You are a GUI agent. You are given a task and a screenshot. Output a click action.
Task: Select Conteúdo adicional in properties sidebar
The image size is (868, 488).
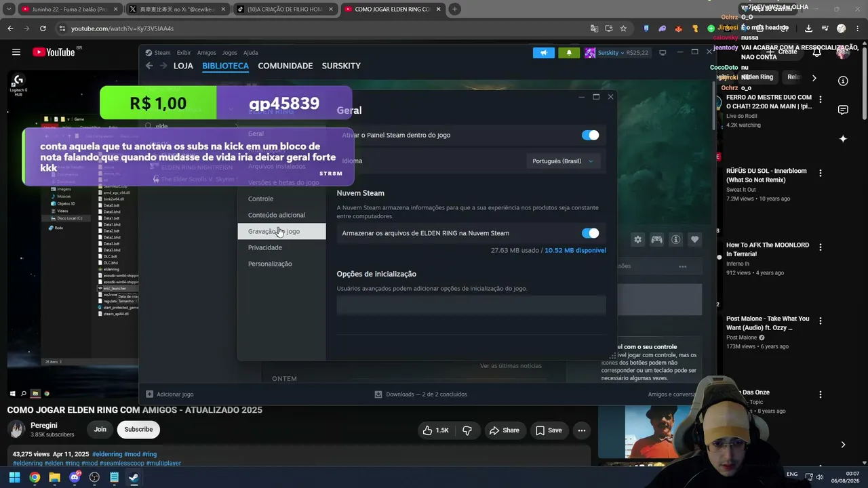click(x=281, y=215)
